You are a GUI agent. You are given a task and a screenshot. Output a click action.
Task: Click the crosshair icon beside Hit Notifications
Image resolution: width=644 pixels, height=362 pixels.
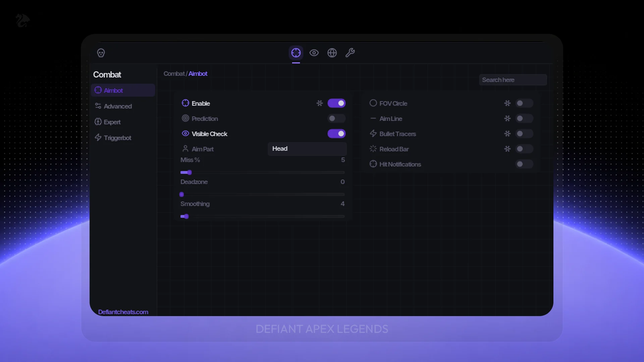coord(373,164)
